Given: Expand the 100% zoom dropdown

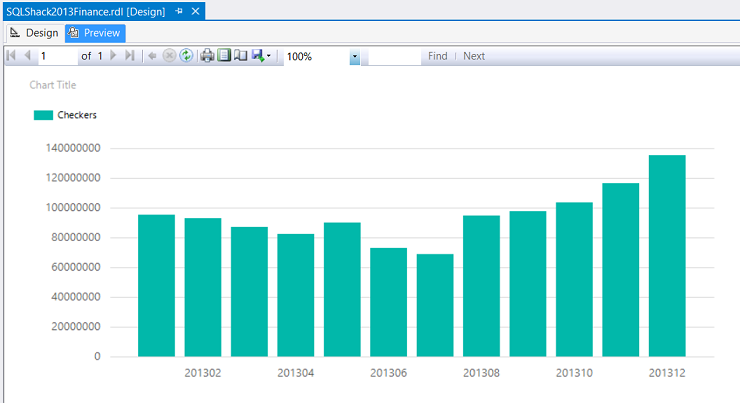Looking at the screenshot, I should tap(355, 57).
